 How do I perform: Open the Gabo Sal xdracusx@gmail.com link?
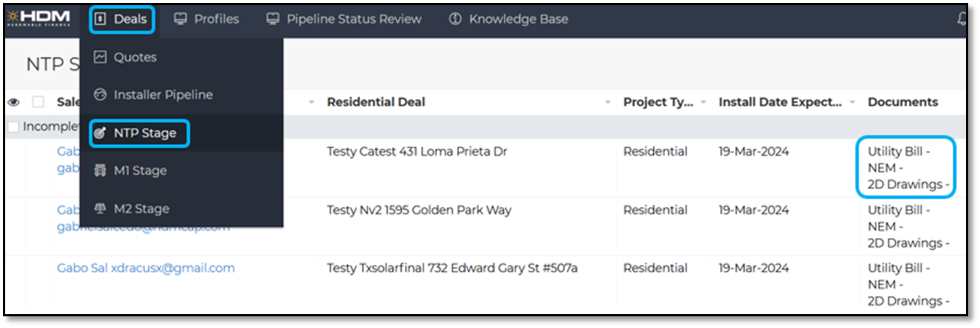pos(146,268)
